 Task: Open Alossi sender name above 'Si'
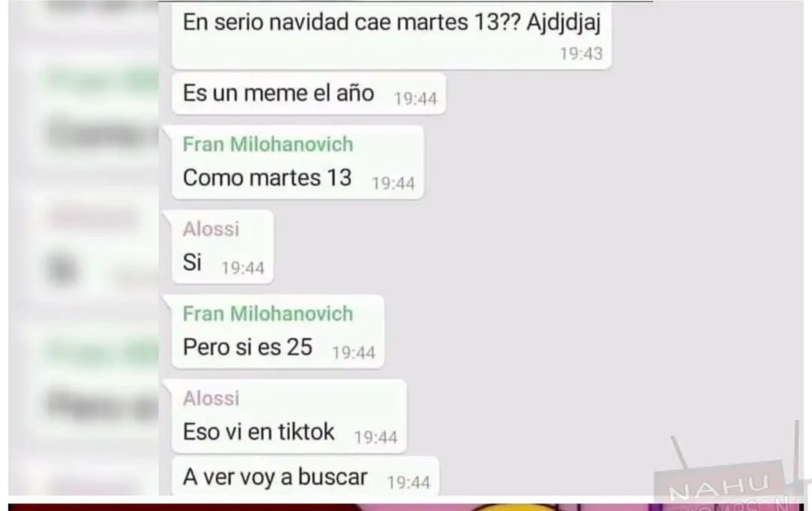[211, 229]
